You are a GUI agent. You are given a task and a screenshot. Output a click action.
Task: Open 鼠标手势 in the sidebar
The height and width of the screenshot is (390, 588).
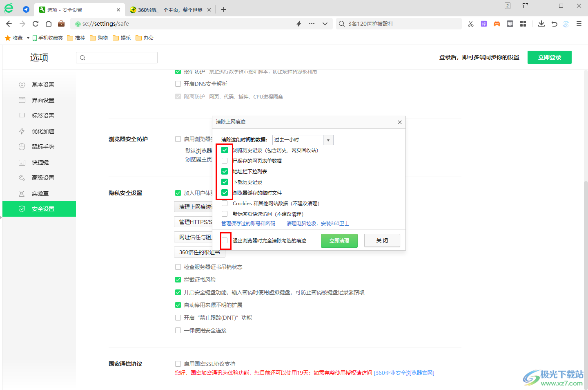(x=39, y=147)
